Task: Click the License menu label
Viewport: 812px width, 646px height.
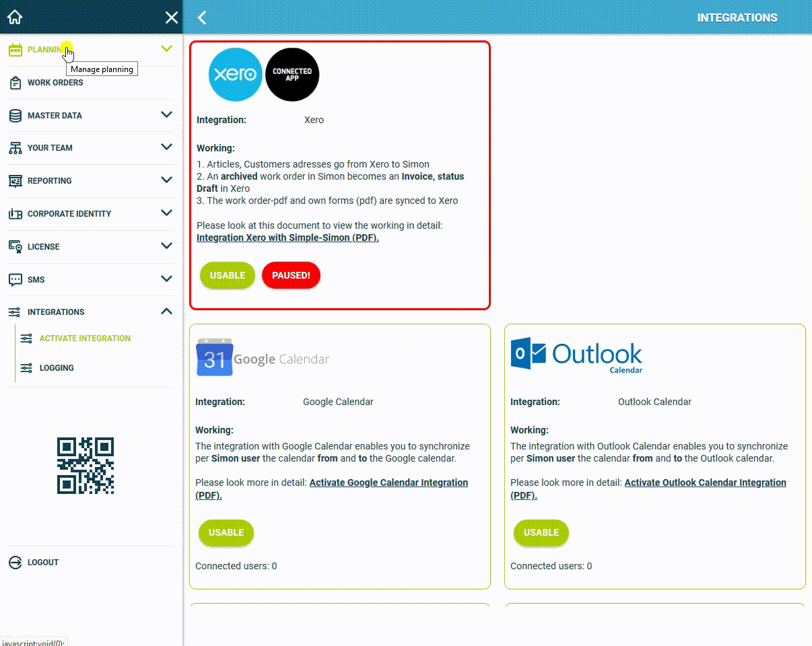Action: pos(44,247)
